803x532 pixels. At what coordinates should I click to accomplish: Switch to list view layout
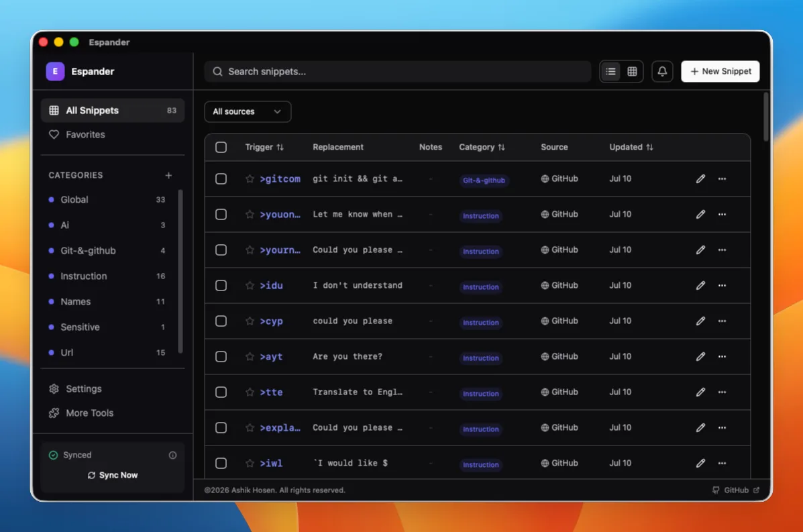(610, 72)
